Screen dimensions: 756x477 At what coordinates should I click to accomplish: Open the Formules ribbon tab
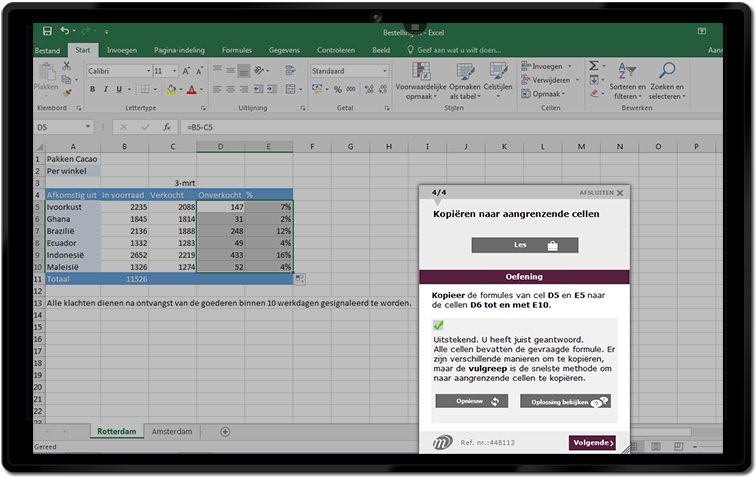coord(237,49)
